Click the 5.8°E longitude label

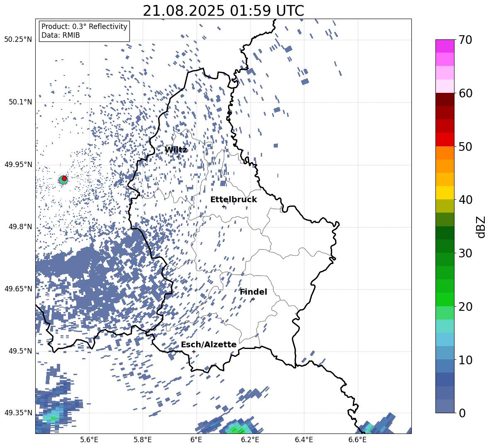click(143, 440)
